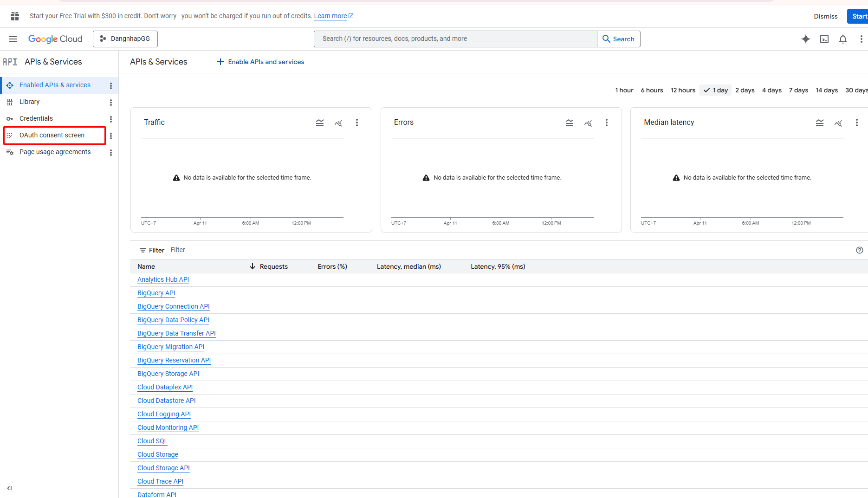868x498 pixels.
Task: Focus the resource search box
Action: click(x=455, y=39)
